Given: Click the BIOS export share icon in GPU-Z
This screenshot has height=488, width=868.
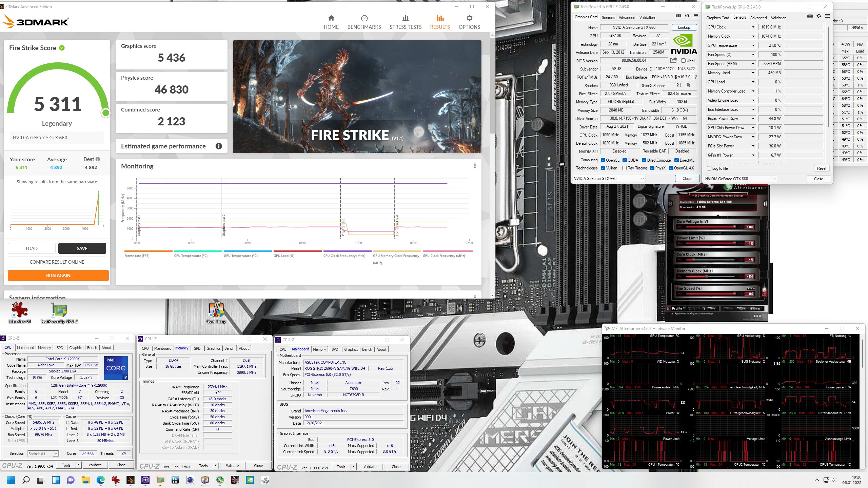Looking at the screenshot, I should coord(673,60).
